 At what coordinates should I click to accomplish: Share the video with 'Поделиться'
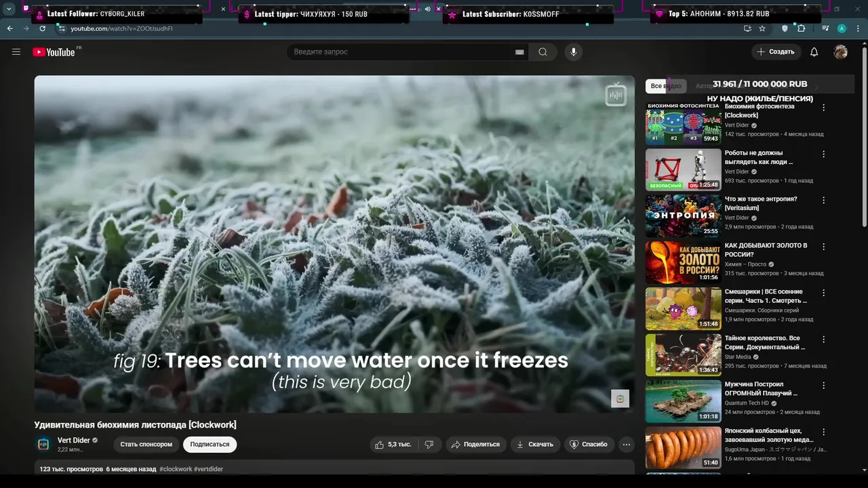coord(475,445)
